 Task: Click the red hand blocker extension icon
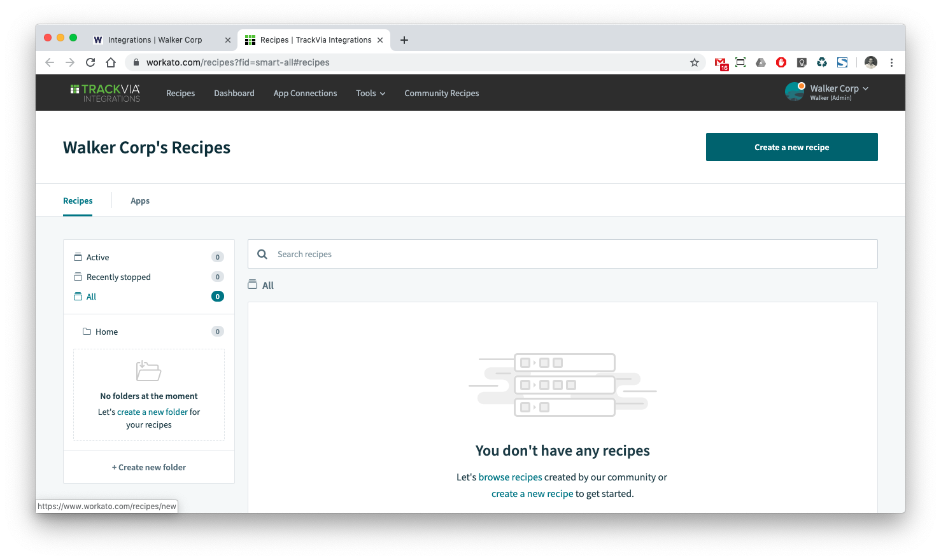tap(781, 62)
